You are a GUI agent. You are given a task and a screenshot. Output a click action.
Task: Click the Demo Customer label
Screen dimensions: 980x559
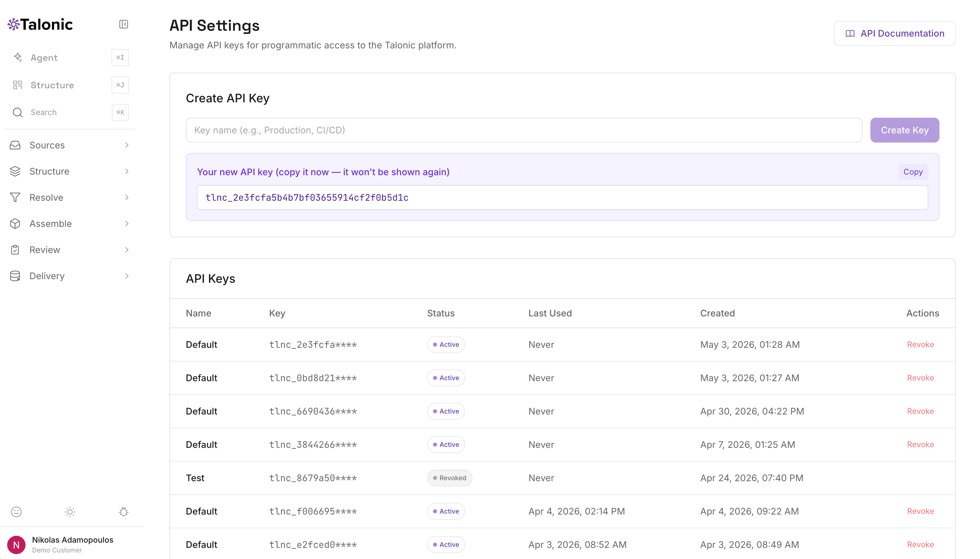[x=57, y=550]
